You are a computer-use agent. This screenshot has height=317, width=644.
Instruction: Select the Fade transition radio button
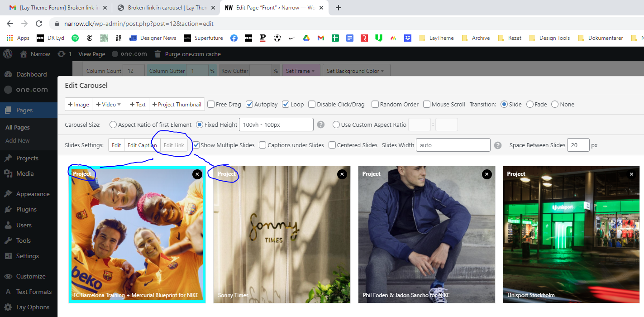pos(530,104)
